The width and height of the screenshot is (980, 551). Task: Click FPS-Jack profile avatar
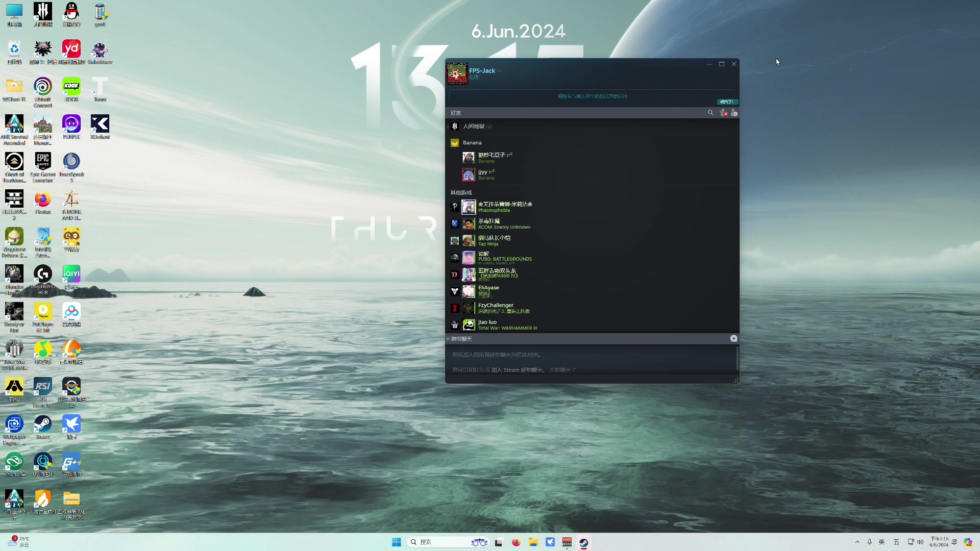point(457,73)
